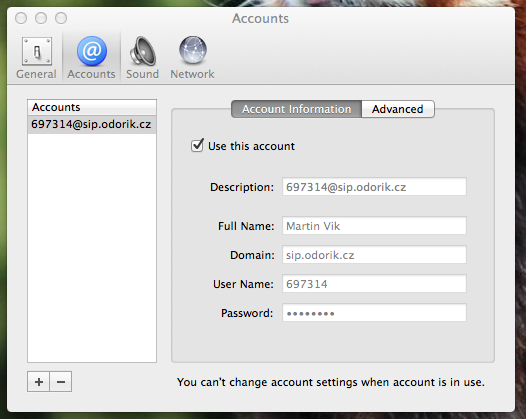Zoom the Accounts window

pyautogui.click(x=61, y=18)
